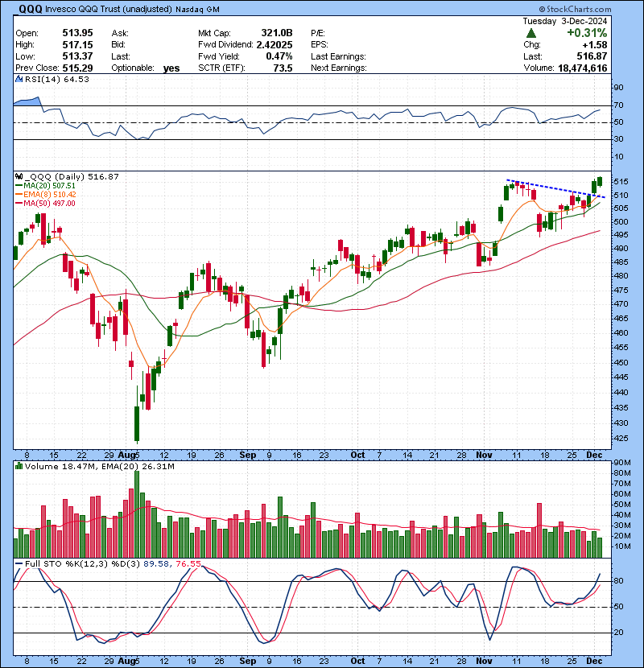This screenshot has height=668, width=644.
Task: Select the orange EMA(9) legend marker
Action: click(x=18, y=195)
